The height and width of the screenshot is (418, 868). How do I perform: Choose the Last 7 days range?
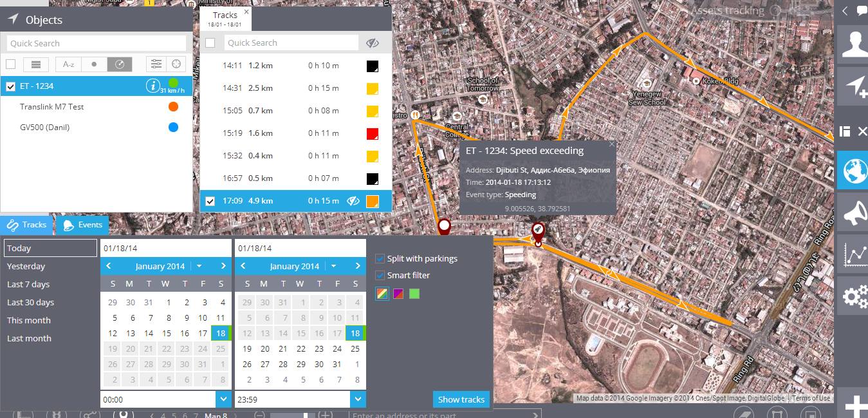pyautogui.click(x=28, y=284)
